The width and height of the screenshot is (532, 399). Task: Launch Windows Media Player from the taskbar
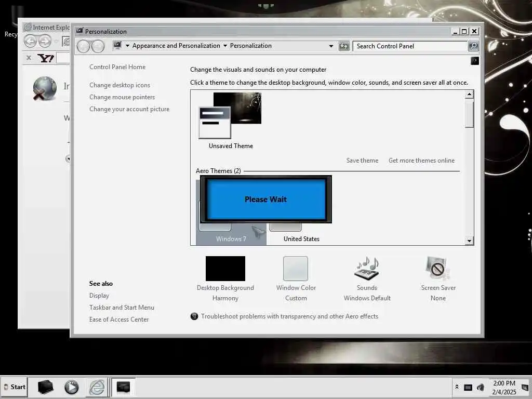point(71,387)
